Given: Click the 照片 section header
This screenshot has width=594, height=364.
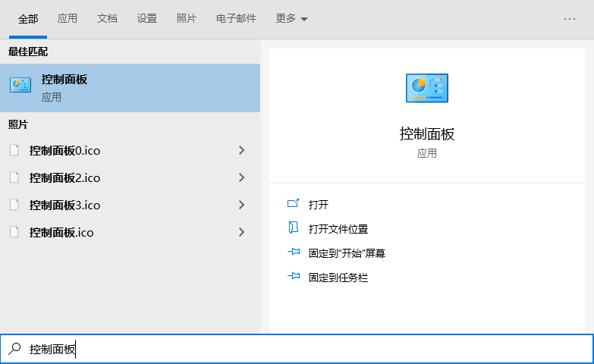Looking at the screenshot, I should pos(18,124).
